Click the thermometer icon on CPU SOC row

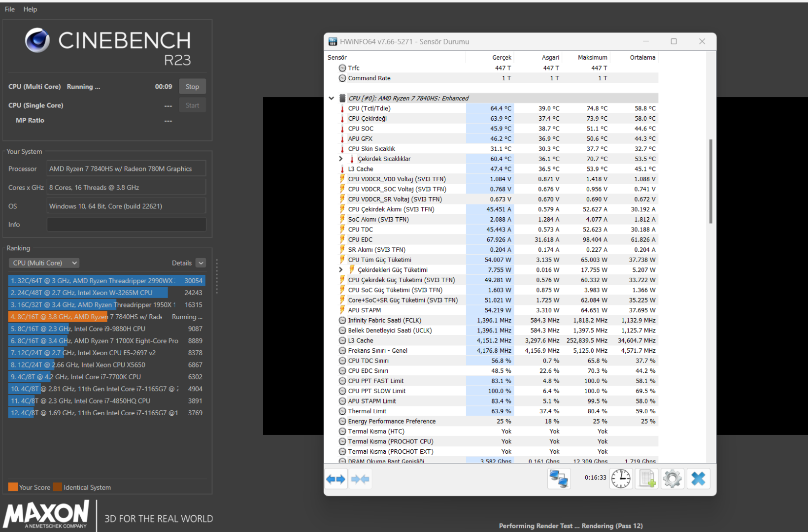click(x=342, y=129)
